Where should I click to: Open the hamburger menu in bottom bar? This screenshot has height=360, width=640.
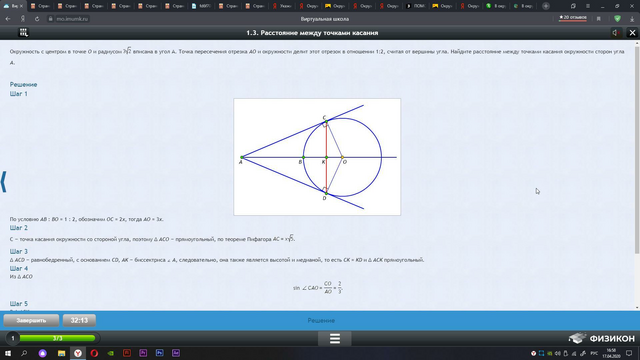coord(335,338)
